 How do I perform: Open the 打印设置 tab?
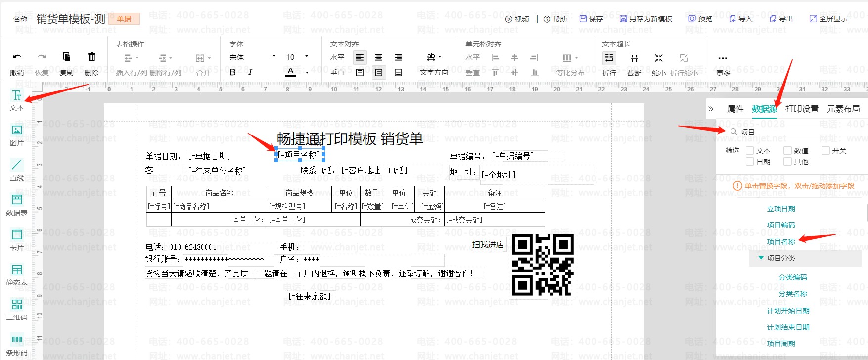pos(802,109)
